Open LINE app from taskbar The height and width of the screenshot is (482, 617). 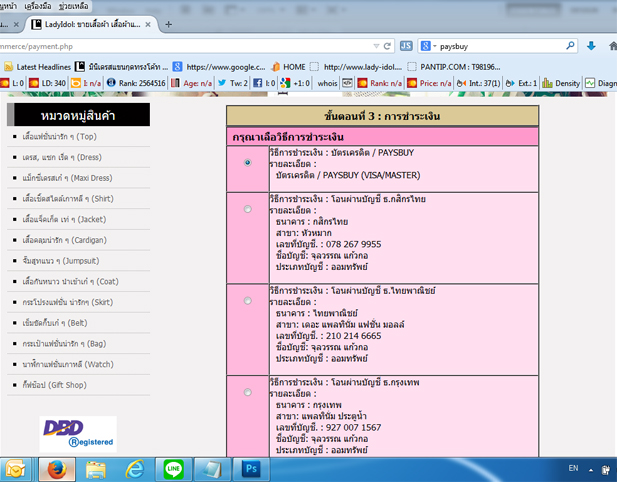click(x=174, y=469)
